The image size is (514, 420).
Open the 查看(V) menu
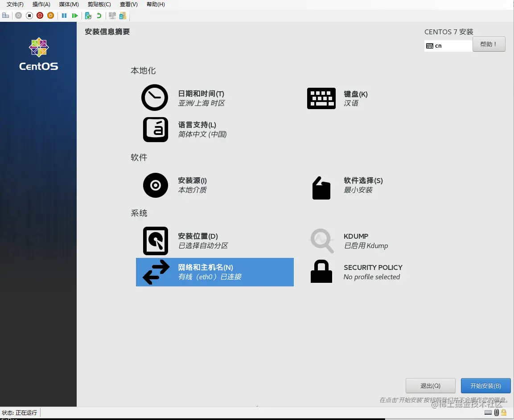[x=128, y=4]
